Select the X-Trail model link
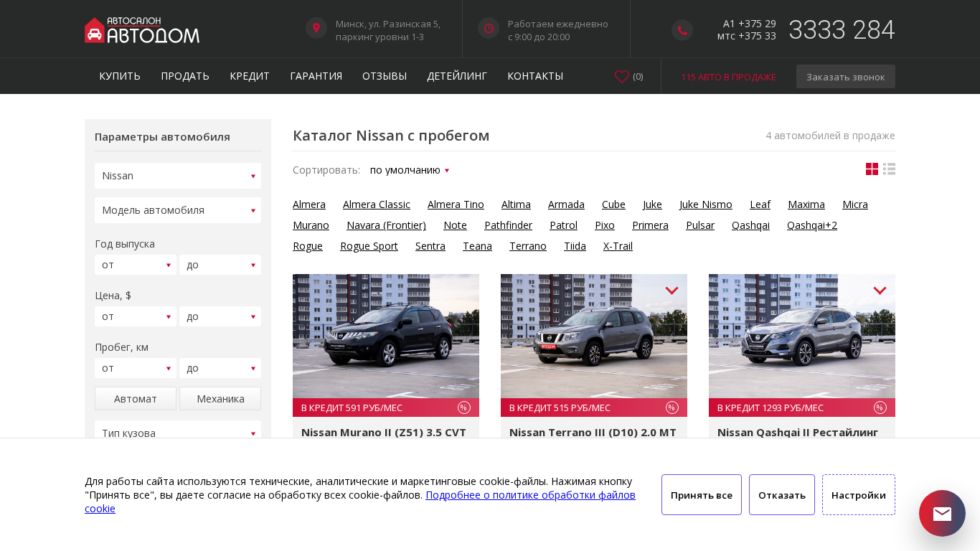Image resolution: width=980 pixels, height=551 pixels. [x=618, y=246]
